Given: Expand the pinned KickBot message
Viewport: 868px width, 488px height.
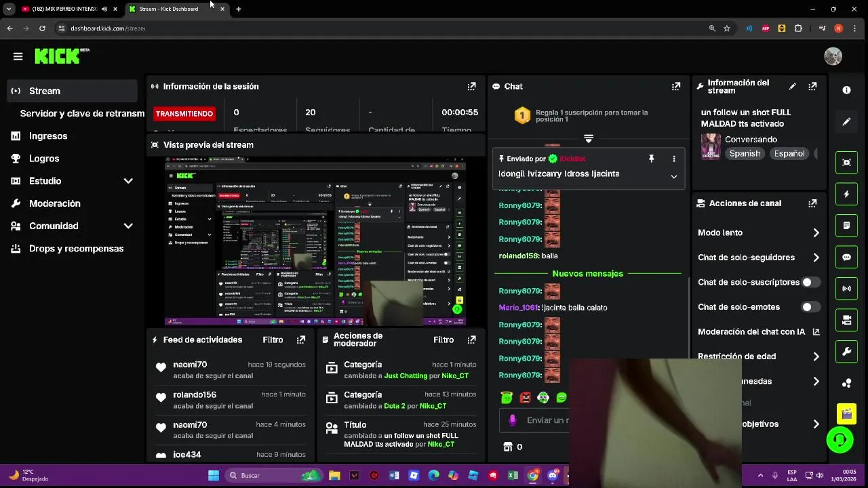Looking at the screenshot, I should 673,176.
